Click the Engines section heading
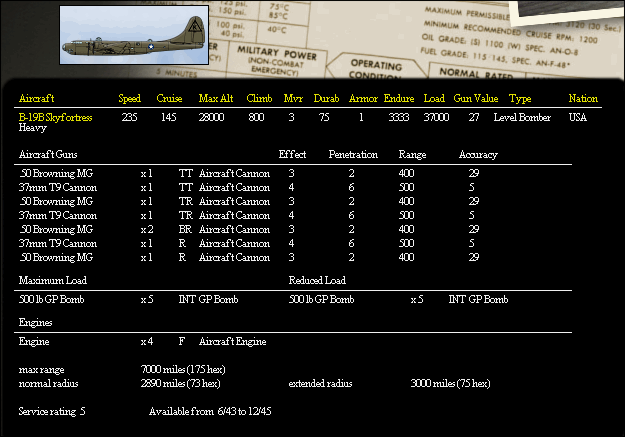 point(35,323)
